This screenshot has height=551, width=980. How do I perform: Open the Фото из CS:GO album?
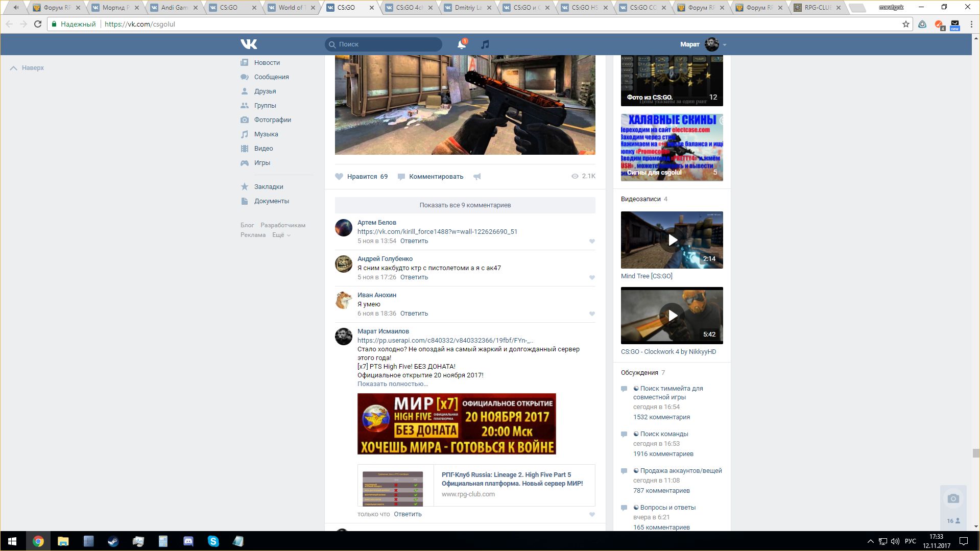click(x=672, y=81)
